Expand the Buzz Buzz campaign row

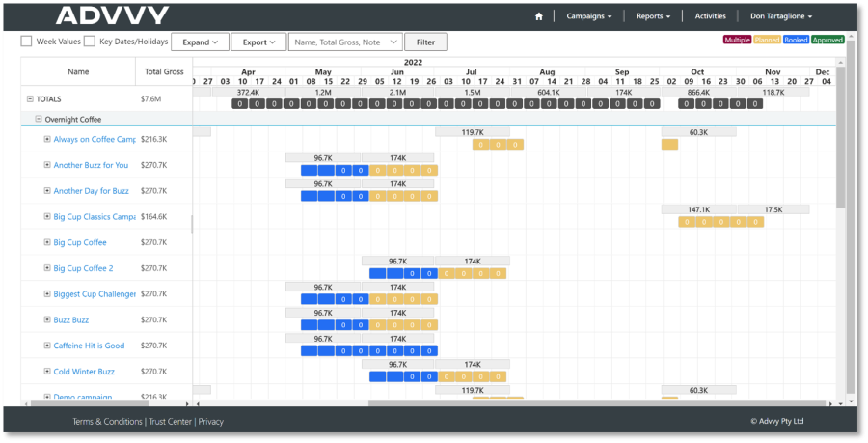point(47,319)
